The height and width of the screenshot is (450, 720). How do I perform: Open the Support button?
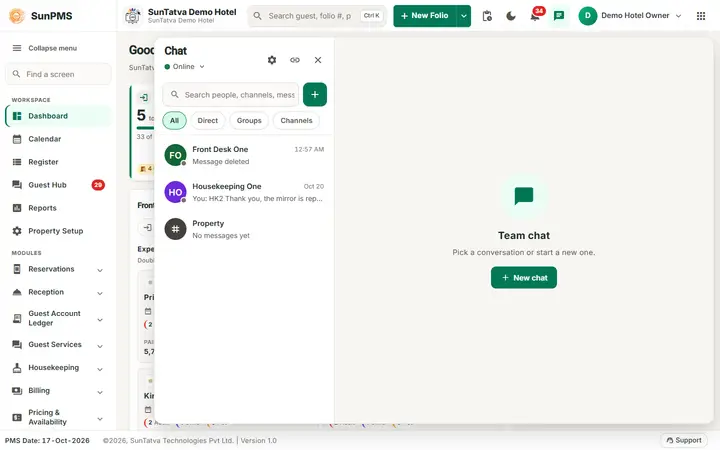tap(684, 440)
